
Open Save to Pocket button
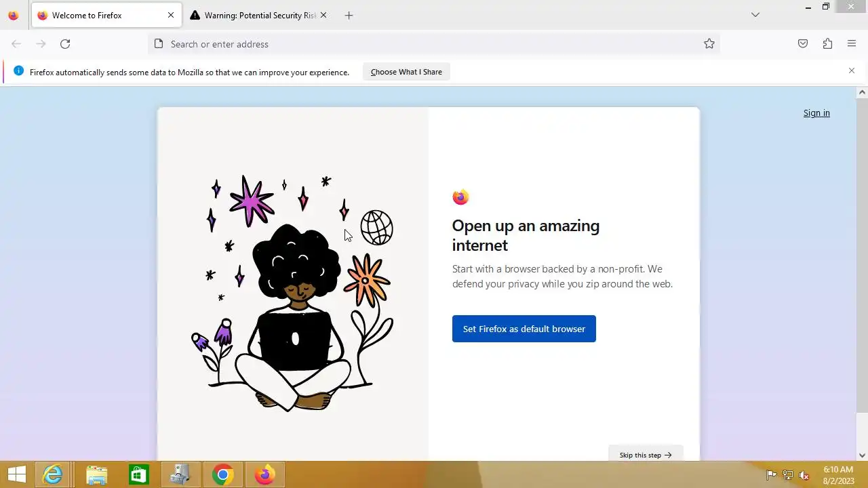[x=803, y=44]
